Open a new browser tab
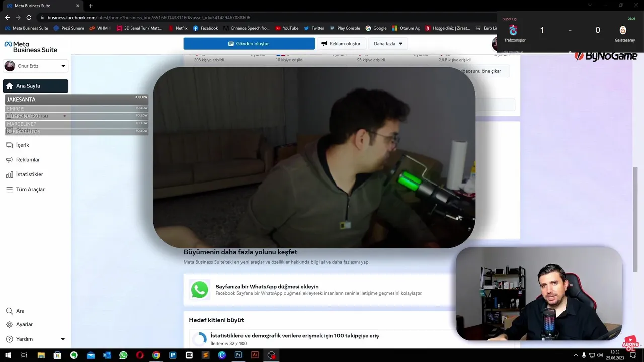644x362 pixels. tap(91, 6)
